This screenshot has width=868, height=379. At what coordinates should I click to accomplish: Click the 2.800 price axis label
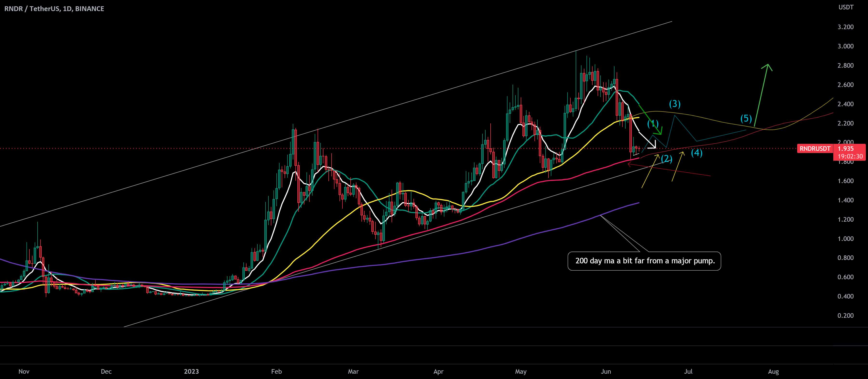(846, 65)
